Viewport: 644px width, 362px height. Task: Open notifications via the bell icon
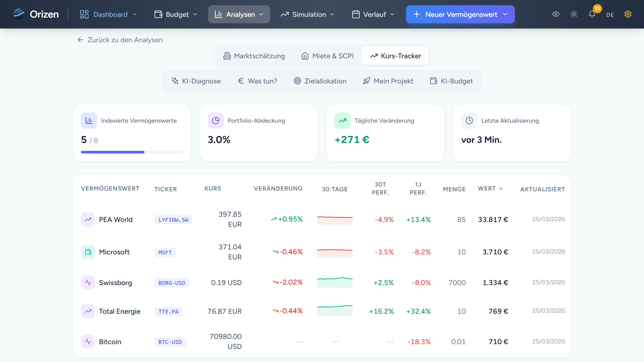(592, 14)
